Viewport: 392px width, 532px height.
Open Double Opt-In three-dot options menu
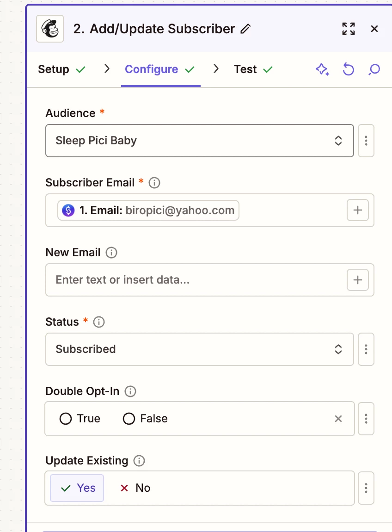[366, 419]
